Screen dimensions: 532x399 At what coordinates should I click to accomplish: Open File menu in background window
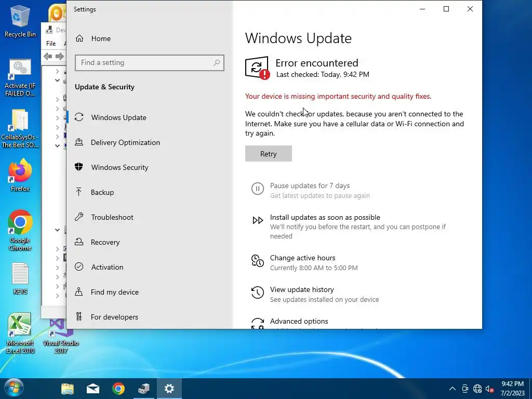(51, 44)
